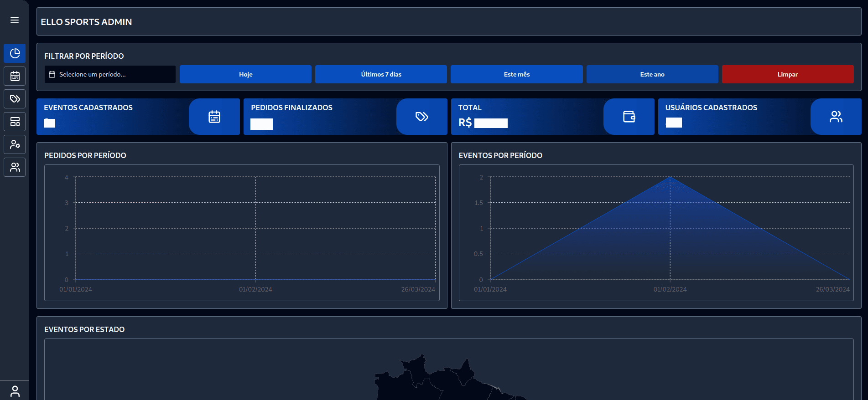The height and width of the screenshot is (400, 868).
Task: Select the dashboard pie chart sidebar icon
Action: 15,53
